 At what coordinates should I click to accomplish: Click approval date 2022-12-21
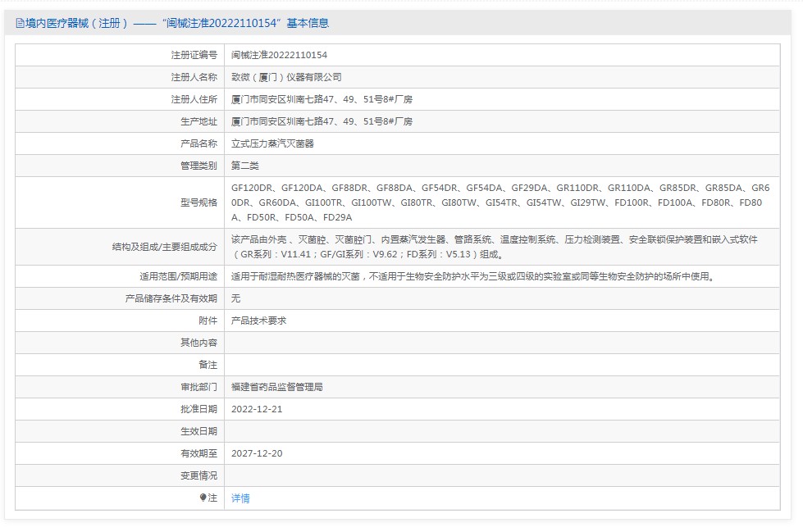tap(257, 409)
